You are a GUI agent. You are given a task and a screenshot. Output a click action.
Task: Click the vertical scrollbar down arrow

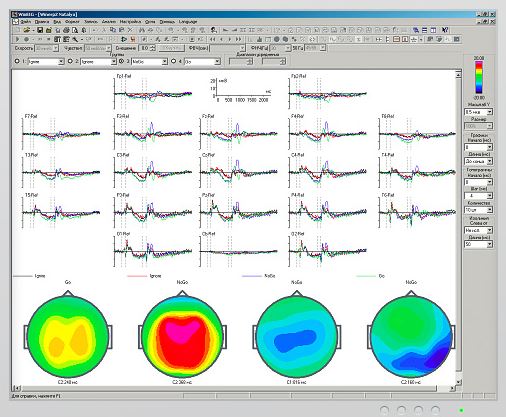pyautogui.click(x=458, y=382)
